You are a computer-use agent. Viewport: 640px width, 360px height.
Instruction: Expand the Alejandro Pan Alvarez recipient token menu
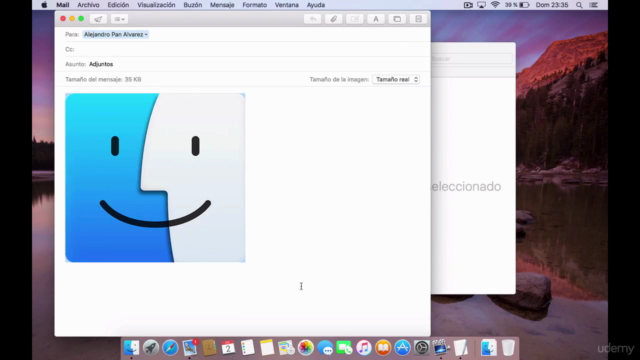click(x=146, y=35)
